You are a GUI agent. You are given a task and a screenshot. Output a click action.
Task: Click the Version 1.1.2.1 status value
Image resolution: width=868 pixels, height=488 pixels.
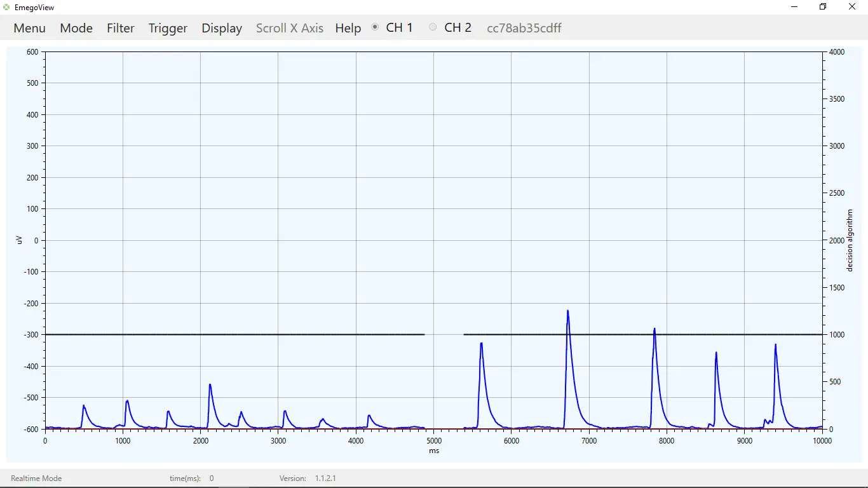click(325, 478)
